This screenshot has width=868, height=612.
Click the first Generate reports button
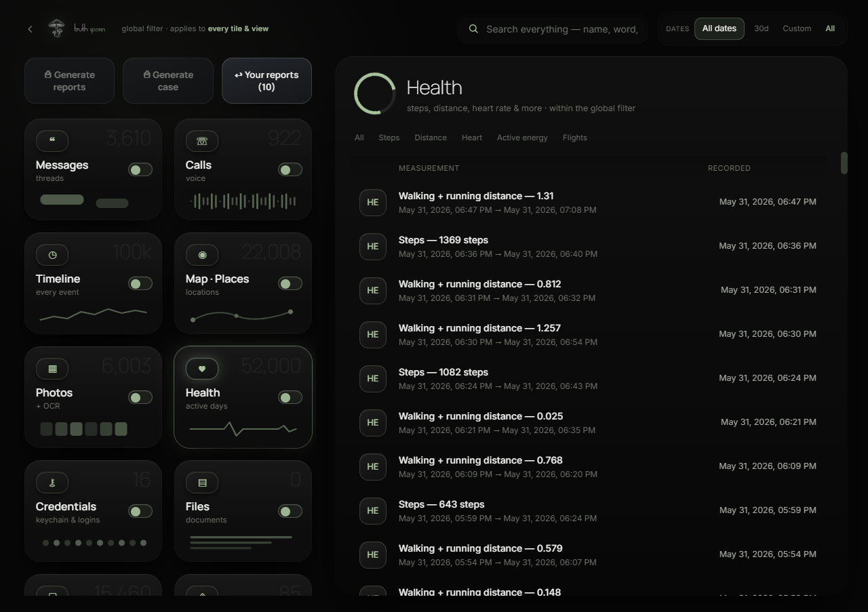(x=69, y=81)
